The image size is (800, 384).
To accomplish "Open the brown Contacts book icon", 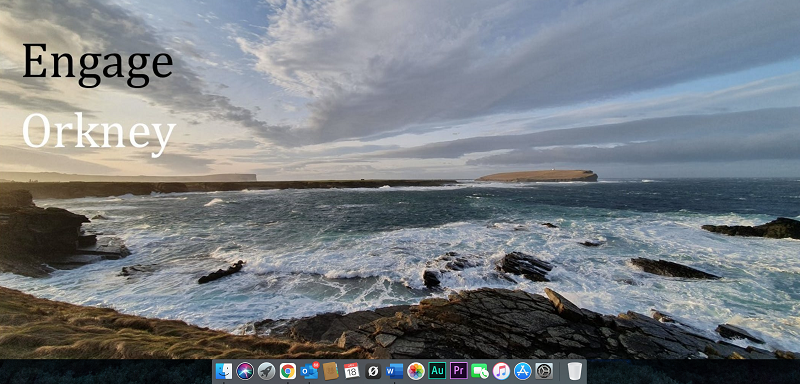I will pos(331,371).
